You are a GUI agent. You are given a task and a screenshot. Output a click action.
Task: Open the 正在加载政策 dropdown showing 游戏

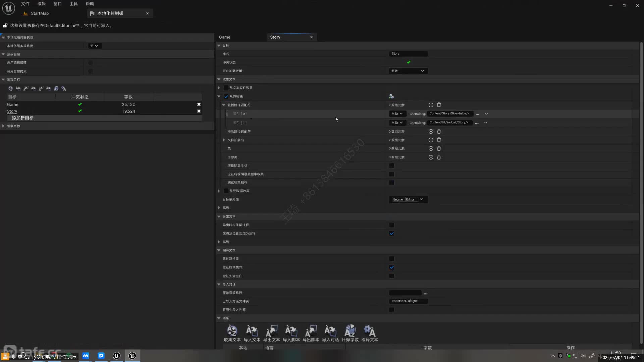pos(408,71)
